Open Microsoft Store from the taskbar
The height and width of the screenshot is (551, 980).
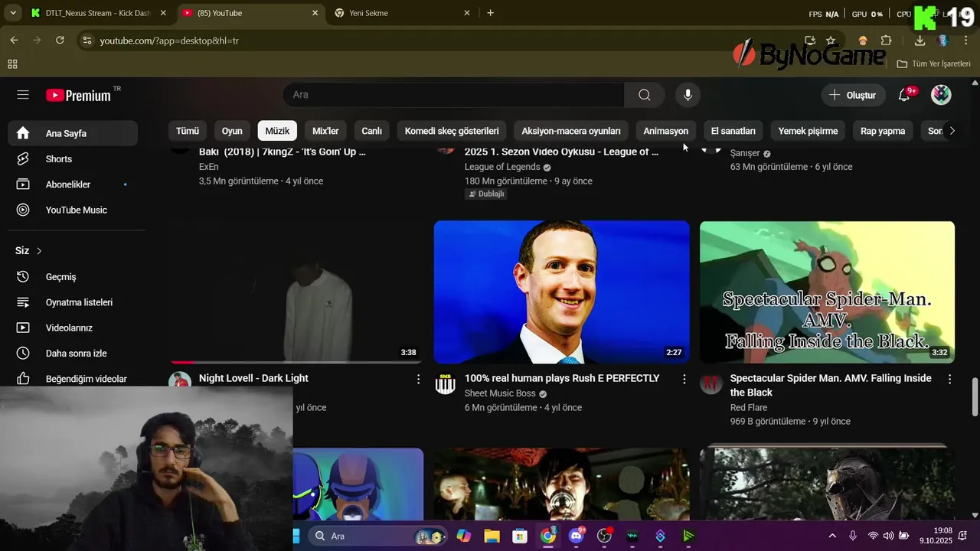[x=520, y=536]
